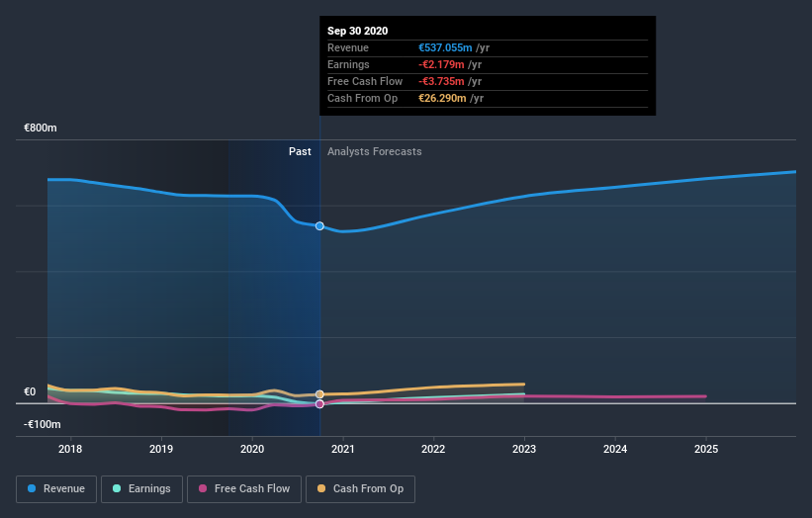Image resolution: width=812 pixels, height=518 pixels.
Task: Select the 2021 x-axis label
Action: tap(343, 449)
